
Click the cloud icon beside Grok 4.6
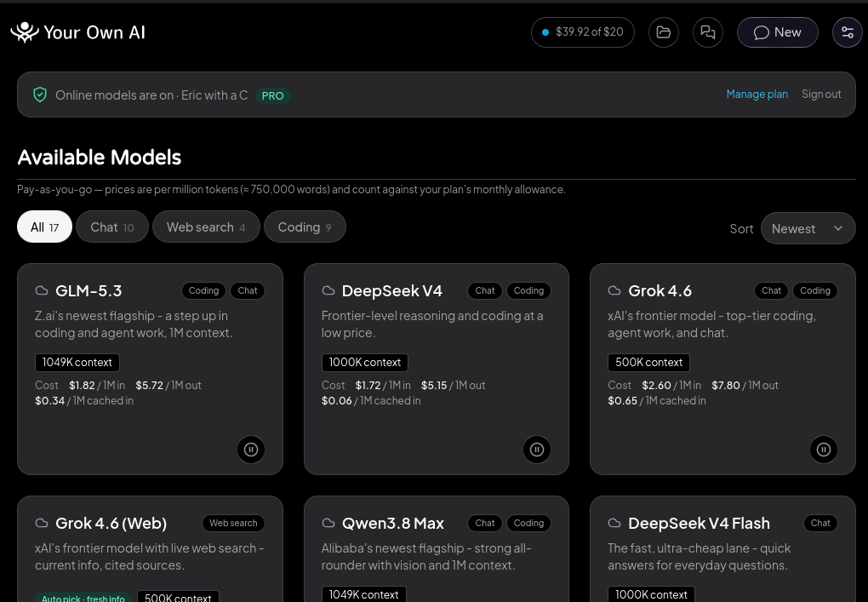[x=614, y=290]
